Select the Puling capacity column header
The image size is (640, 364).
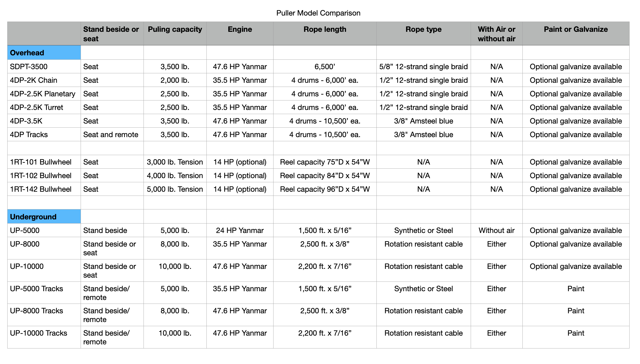tap(175, 30)
